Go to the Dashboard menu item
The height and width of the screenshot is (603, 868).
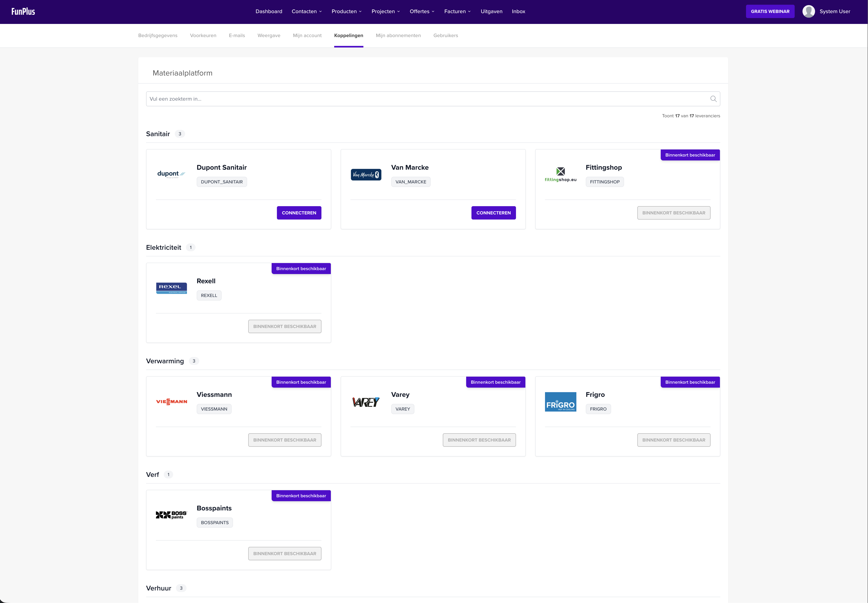click(x=268, y=11)
